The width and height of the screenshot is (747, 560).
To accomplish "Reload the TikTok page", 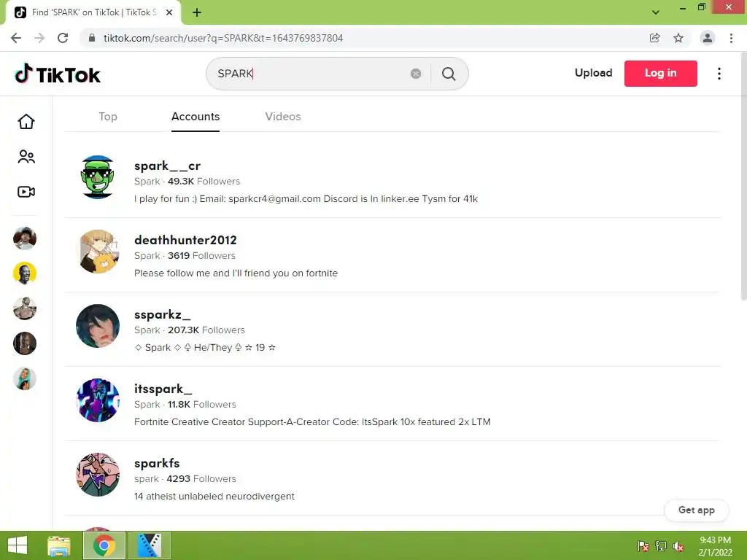I will coord(63,38).
